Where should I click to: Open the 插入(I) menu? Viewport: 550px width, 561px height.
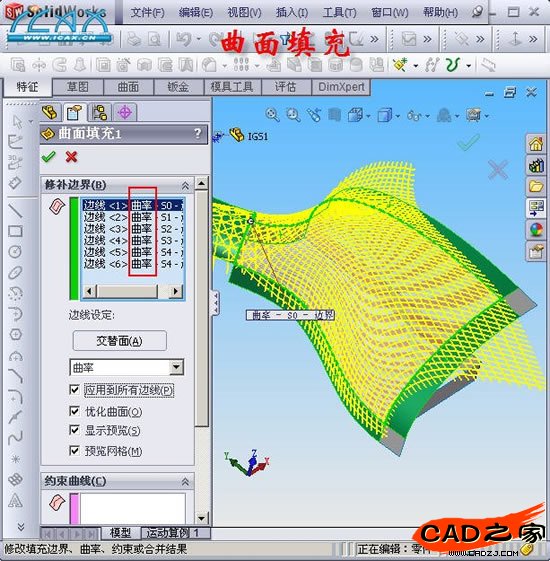click(x=292, y=13)
